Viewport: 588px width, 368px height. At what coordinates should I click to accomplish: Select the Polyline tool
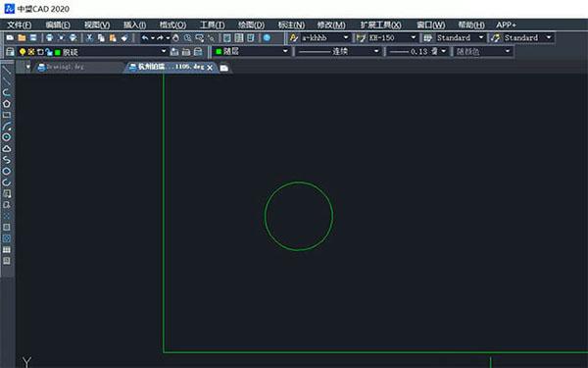tap(7, 92)
